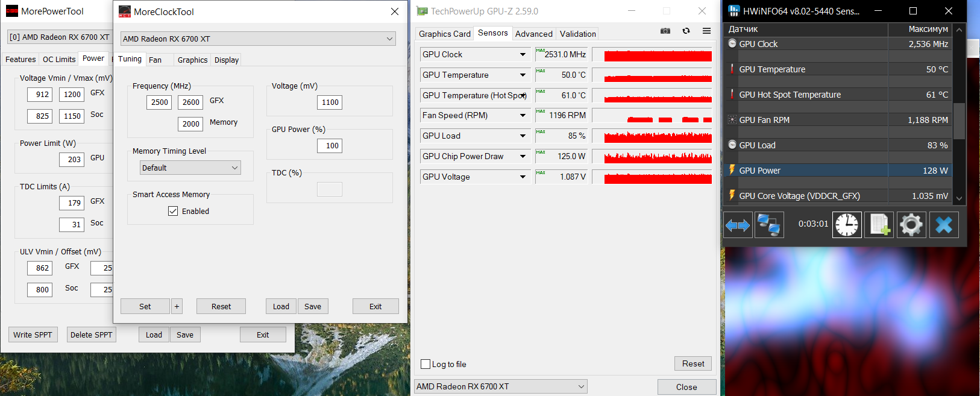This screenshot has height=396, width=980.
Task: Switch to Fan tab in MoreClockTool
Action: point(155,60)
